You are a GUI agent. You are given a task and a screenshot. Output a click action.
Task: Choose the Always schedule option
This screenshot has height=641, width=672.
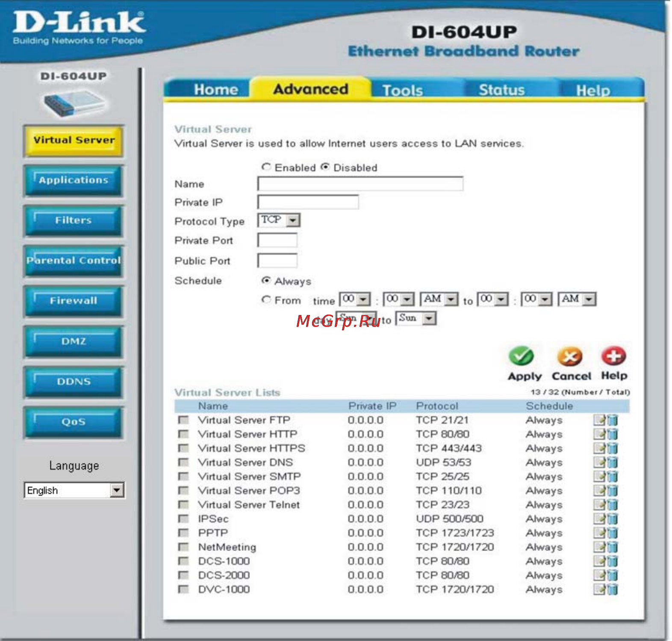tap(266, 280)
